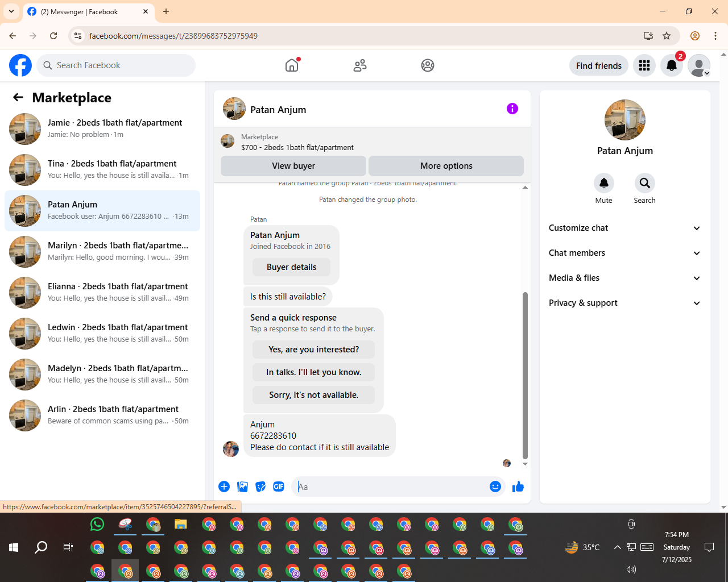The image size is (728, 582).
Task: Bookmark this page with the star icon
Action: point(667,36)
